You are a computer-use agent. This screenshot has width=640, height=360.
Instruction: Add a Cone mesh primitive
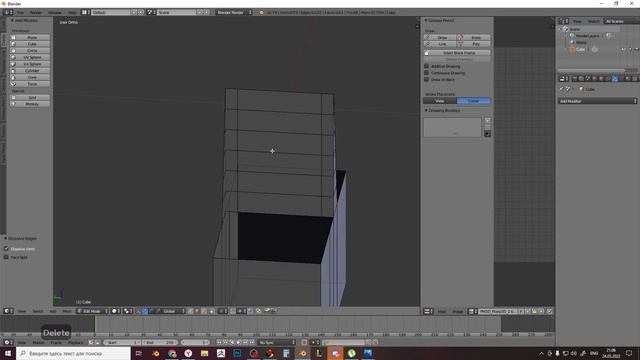30,77
